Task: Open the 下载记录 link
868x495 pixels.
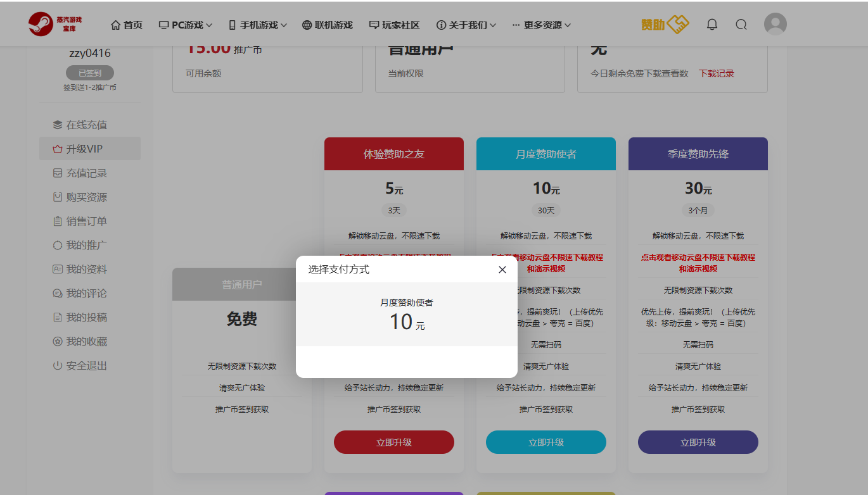Action: point(716,73)
